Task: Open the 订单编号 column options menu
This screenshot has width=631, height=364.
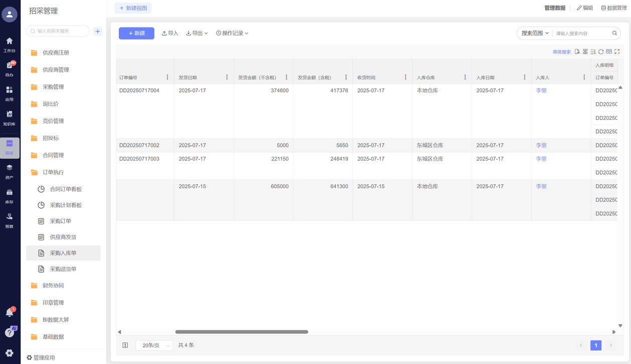Action: 167,78
